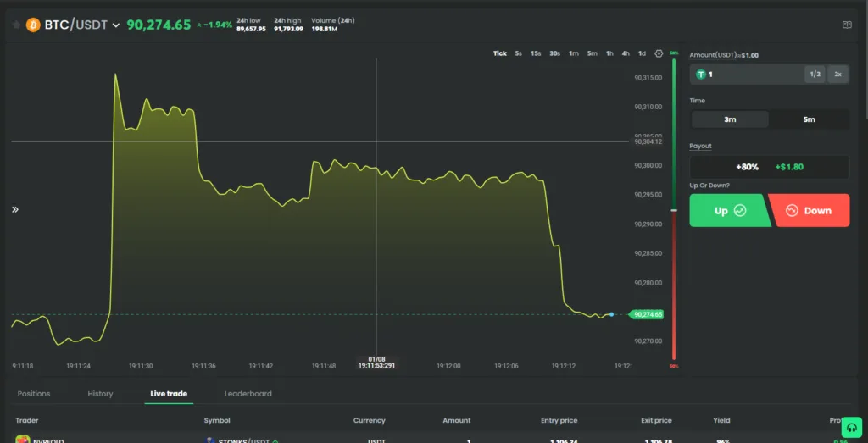This screenshot has width=868, height=443.
Task: Select the 3m trade duration
Action: [x=730, y=119]
